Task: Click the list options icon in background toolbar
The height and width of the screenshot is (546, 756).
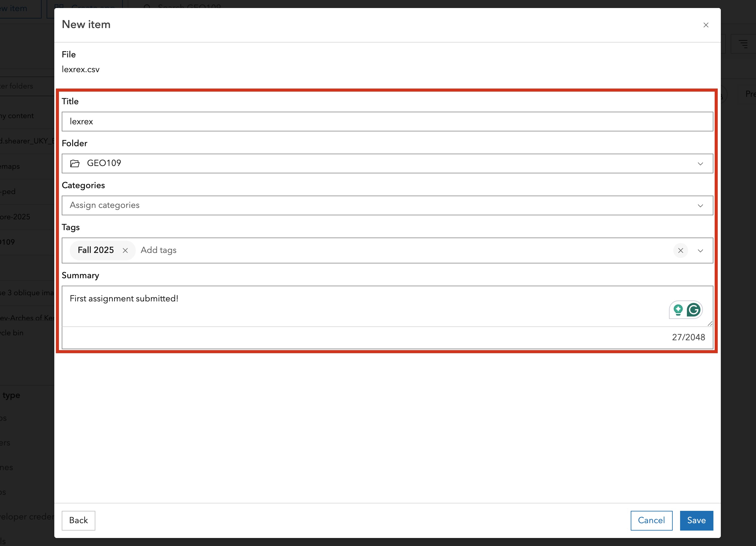Action: pyautogui.click(x=743, y=43)
